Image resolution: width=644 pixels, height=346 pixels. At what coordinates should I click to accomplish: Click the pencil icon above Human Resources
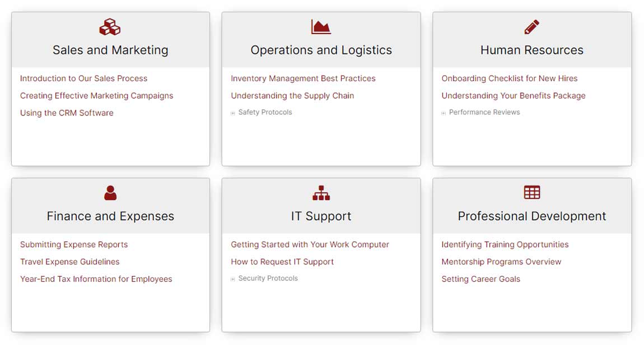pos(531,27)
